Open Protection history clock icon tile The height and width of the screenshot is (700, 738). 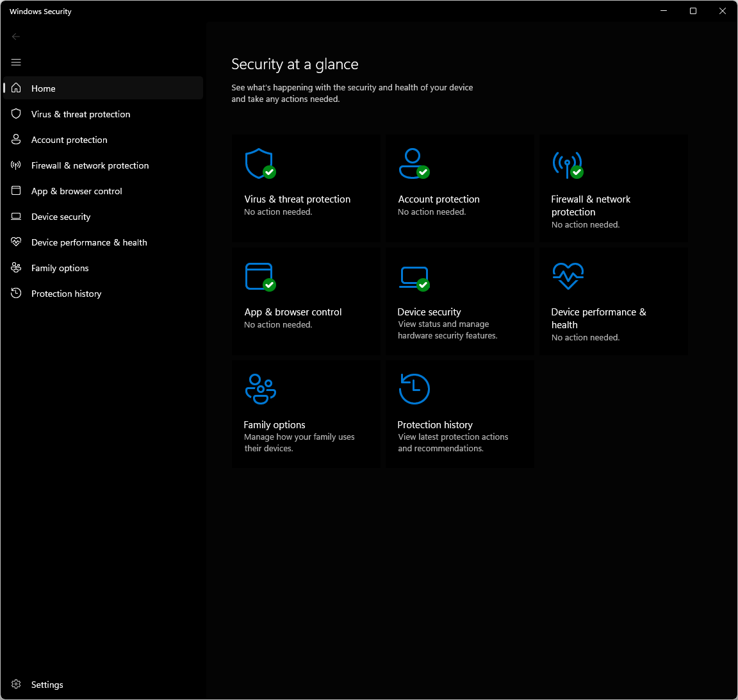coord(414,389)
